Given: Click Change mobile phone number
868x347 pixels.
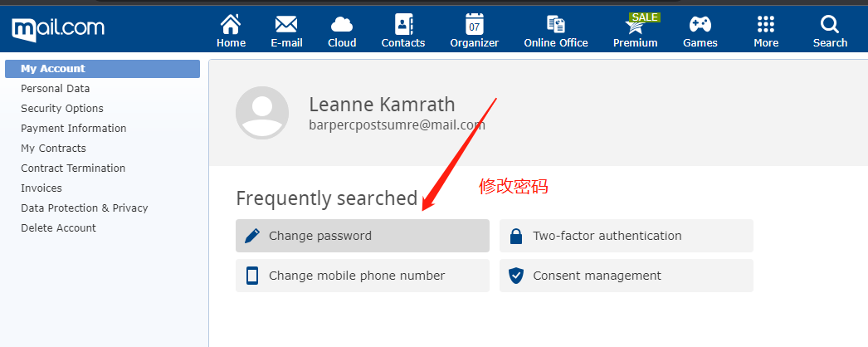Looking at the screenshot, I should [x=363, y=276].
